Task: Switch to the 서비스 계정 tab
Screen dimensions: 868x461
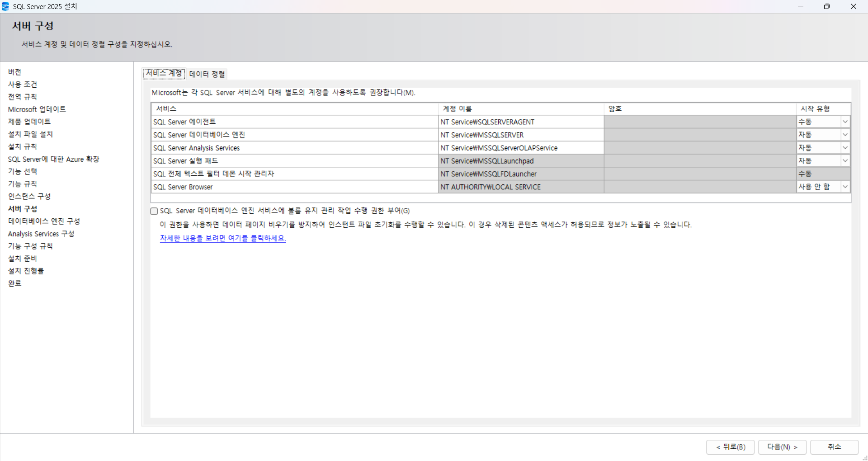Action: click(164, 74)
